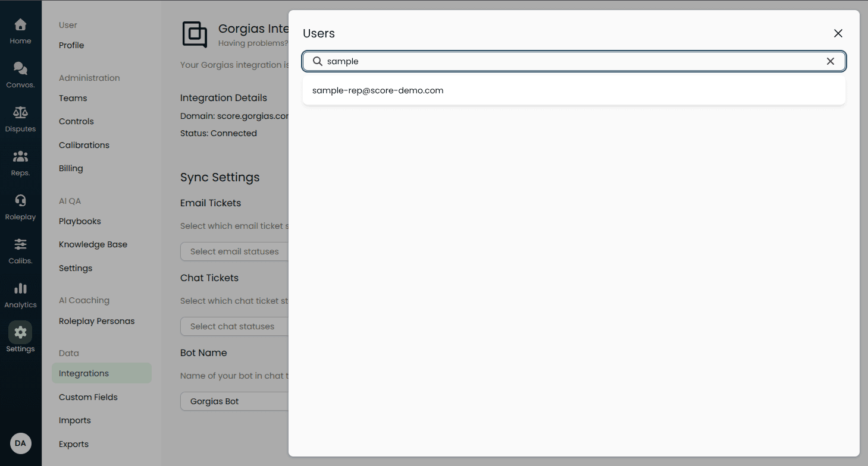The width and height of the screenshot is (868, 466).
Task: Go to Calibrations settings
Action: point(84,145)
